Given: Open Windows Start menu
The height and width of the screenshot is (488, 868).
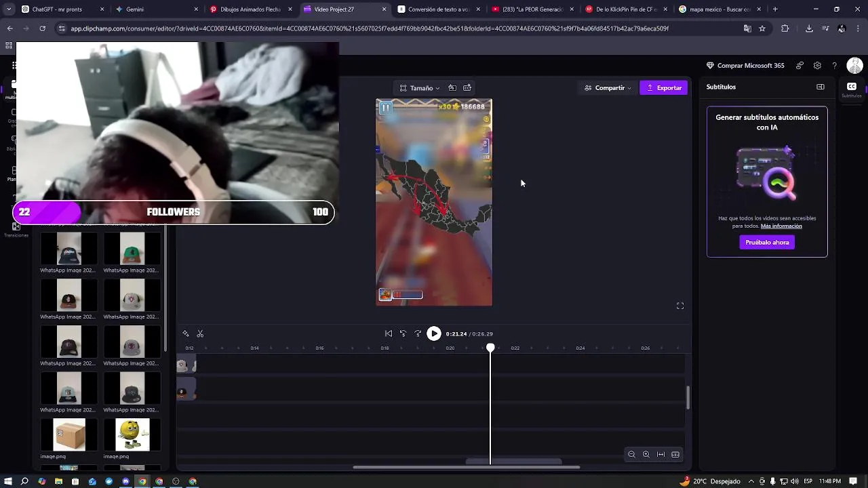Looking at the screenshot, I should [7, 481].
